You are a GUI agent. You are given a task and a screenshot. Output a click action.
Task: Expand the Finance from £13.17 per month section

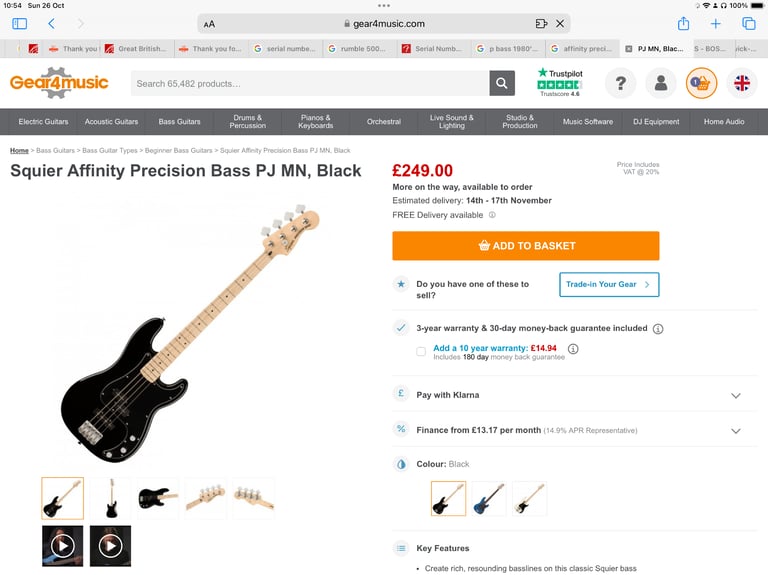(736, 431)
